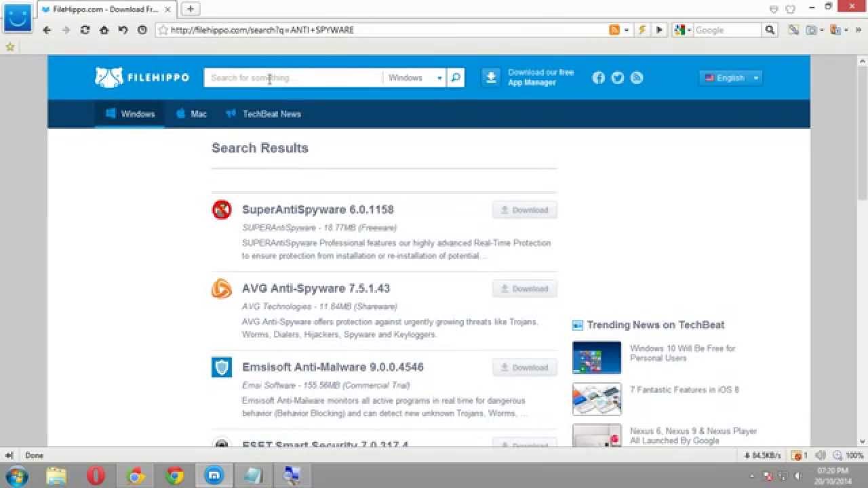Select the FileHippo.com browser tab
The width and height of the screenshot is (868, 488).
pyautogui.click(x=107, y=9)
